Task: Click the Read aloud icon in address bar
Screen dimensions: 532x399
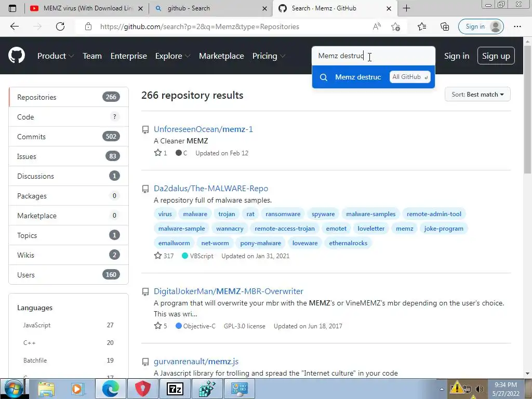Action: pos(377,26)
